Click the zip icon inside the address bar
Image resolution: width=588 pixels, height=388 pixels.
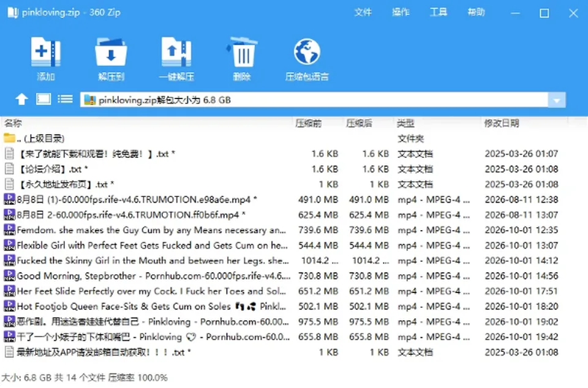pos(90,100)
